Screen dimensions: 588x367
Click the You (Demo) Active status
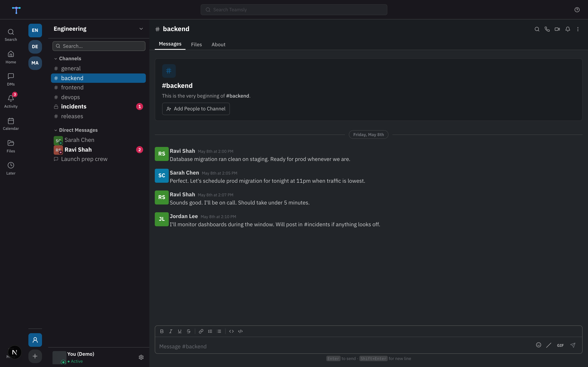point(75,361)
